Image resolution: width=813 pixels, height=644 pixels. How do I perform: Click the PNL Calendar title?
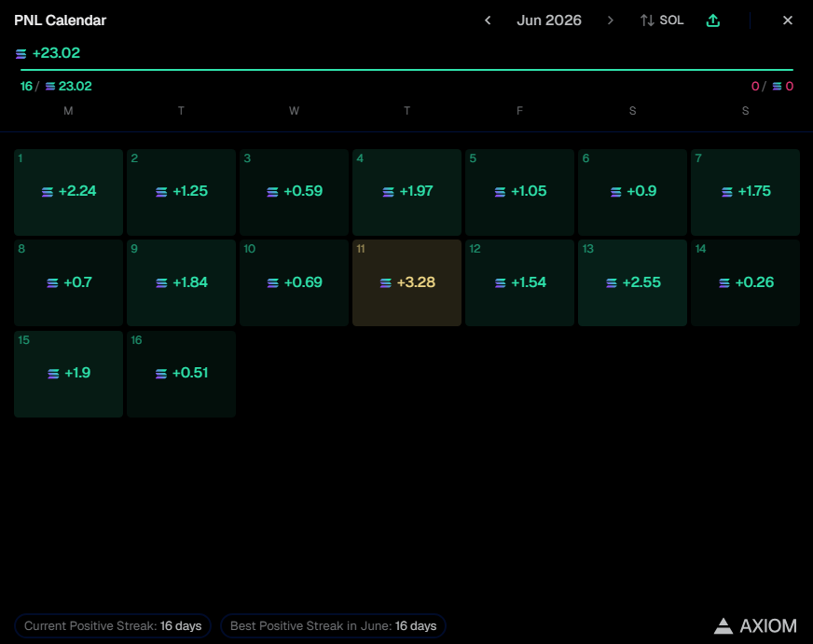pos(61,21)
